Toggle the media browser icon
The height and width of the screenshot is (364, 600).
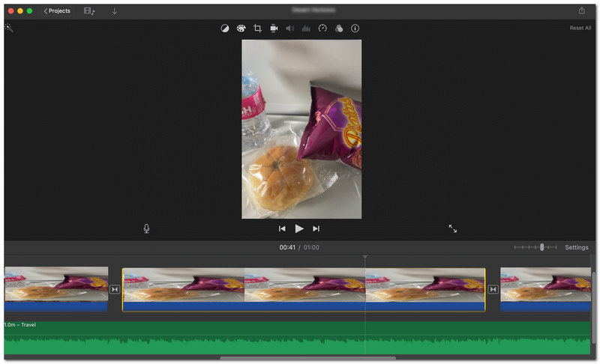(x=89, y=11)
